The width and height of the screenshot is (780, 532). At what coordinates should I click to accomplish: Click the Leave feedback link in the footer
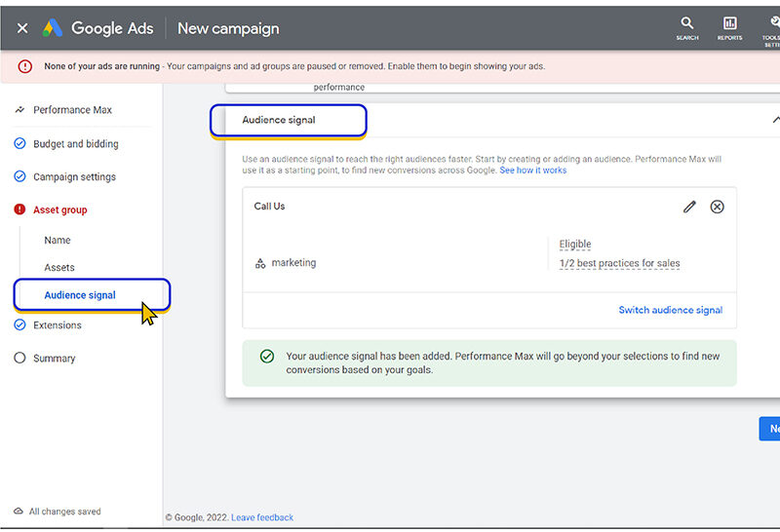click(262, 517)
